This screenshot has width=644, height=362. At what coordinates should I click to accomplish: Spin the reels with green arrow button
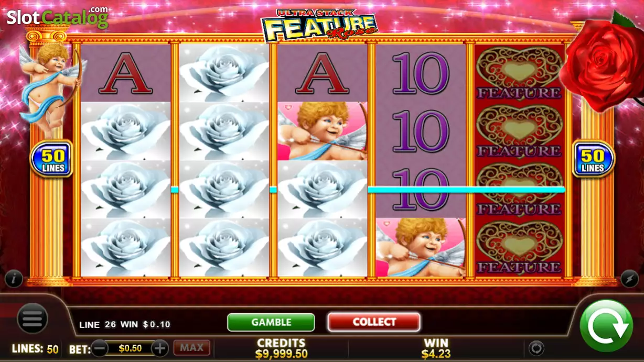coord(606,326)
